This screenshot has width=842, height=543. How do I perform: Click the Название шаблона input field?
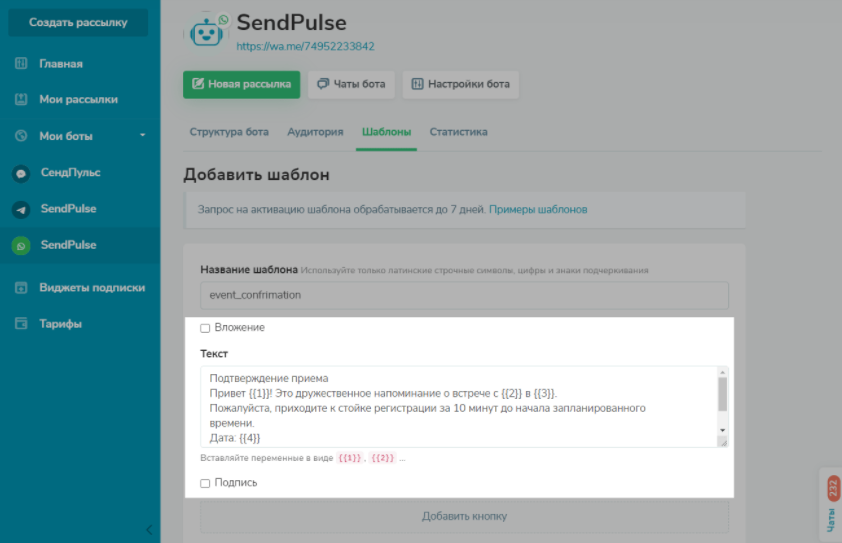pos(464,295)
